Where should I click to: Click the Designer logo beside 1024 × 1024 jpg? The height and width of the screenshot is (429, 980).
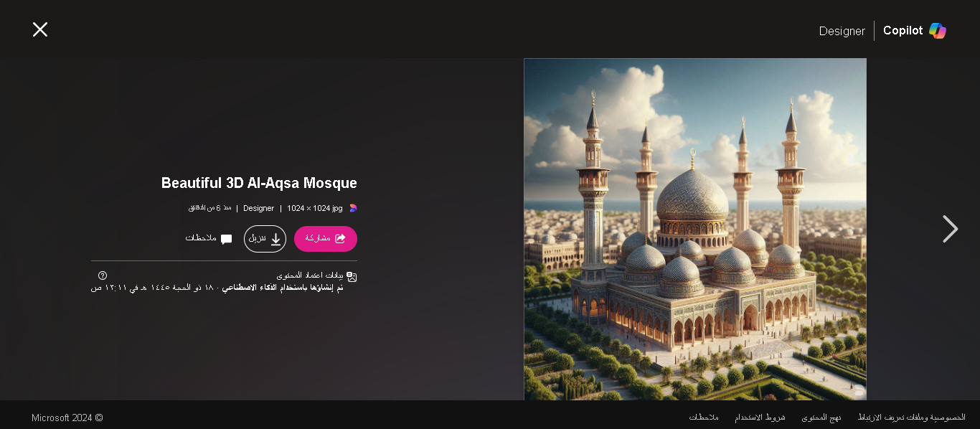[x=353, y=208]
